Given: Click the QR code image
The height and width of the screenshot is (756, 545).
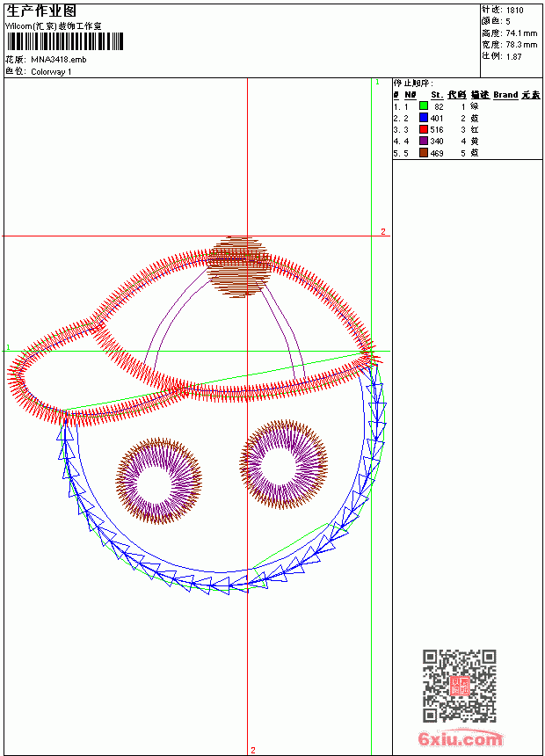Looking at the screenshot, I should coord(460,686).
